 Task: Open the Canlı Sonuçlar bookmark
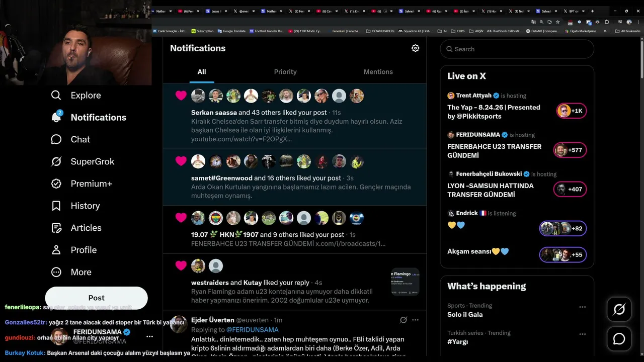(170, 31)
